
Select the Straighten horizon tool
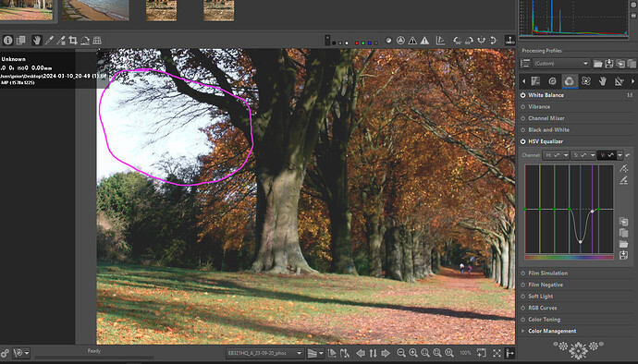(85, 40)
